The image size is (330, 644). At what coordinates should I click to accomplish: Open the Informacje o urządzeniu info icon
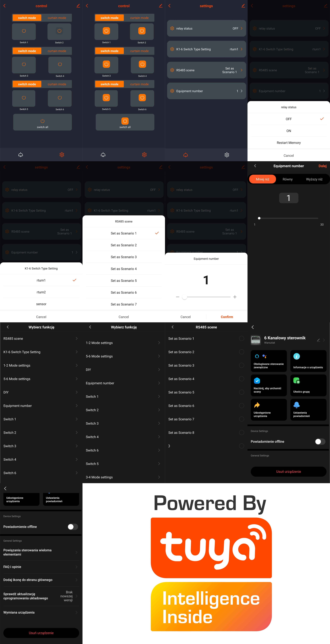click(x=296, y=356)
